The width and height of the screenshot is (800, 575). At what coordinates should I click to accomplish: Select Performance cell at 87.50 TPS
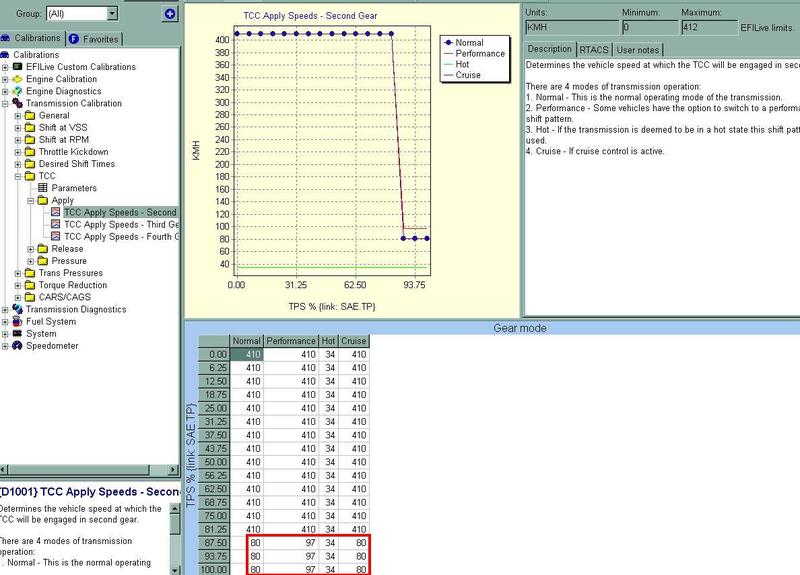(291, 543)
